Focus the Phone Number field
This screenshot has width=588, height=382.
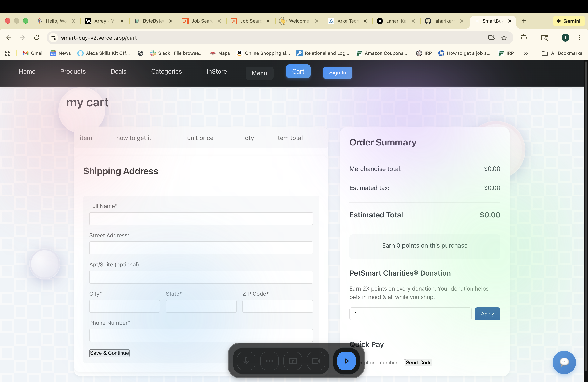click(201, 335)
